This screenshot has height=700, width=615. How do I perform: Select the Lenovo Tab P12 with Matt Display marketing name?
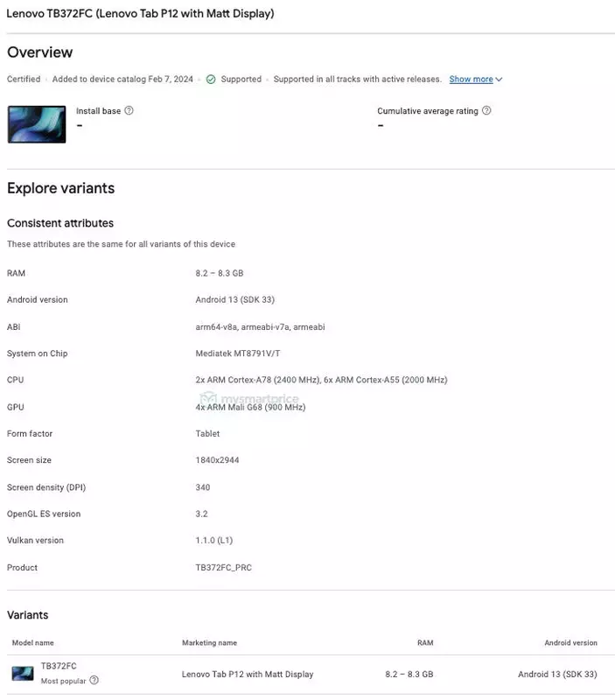click(x=248, y=674)
